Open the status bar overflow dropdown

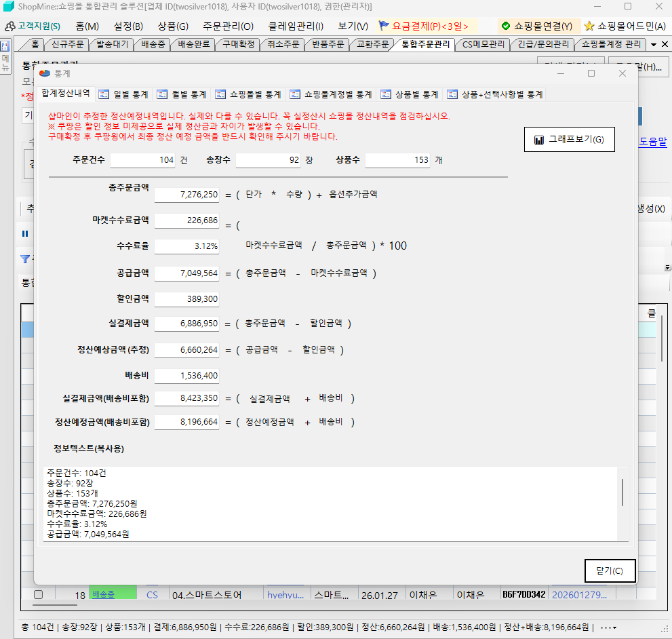click(x=608, y=627)
